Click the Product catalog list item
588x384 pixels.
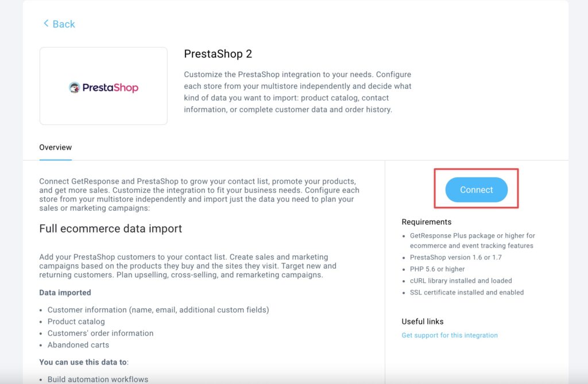(x=76, y=321)
